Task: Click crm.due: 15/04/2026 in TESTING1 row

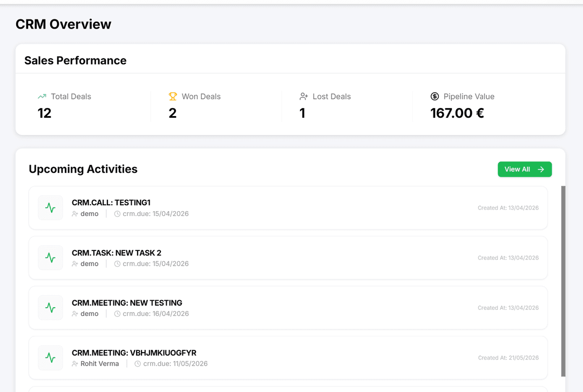Action: [x=156, y=214]
